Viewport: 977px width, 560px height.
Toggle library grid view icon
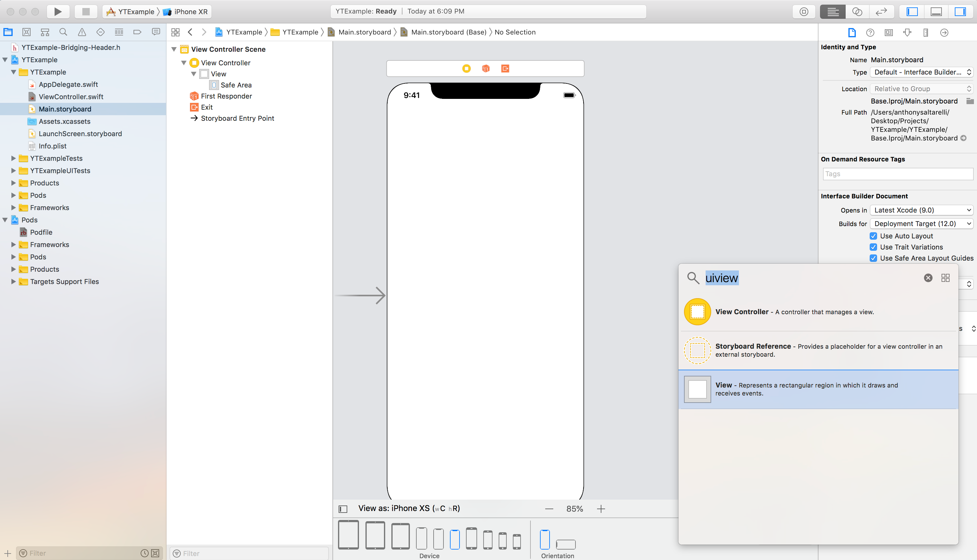(x=946, y=278)
